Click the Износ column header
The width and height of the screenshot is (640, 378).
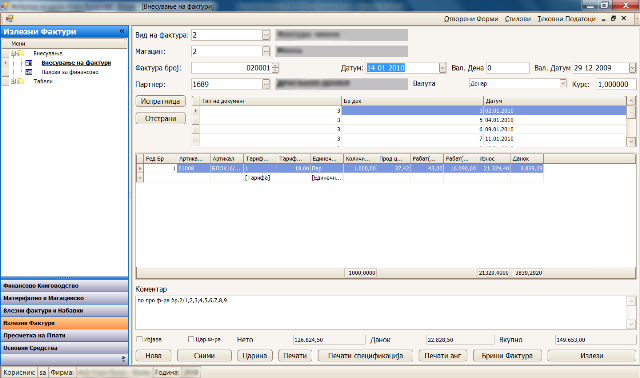click(493, 158)
